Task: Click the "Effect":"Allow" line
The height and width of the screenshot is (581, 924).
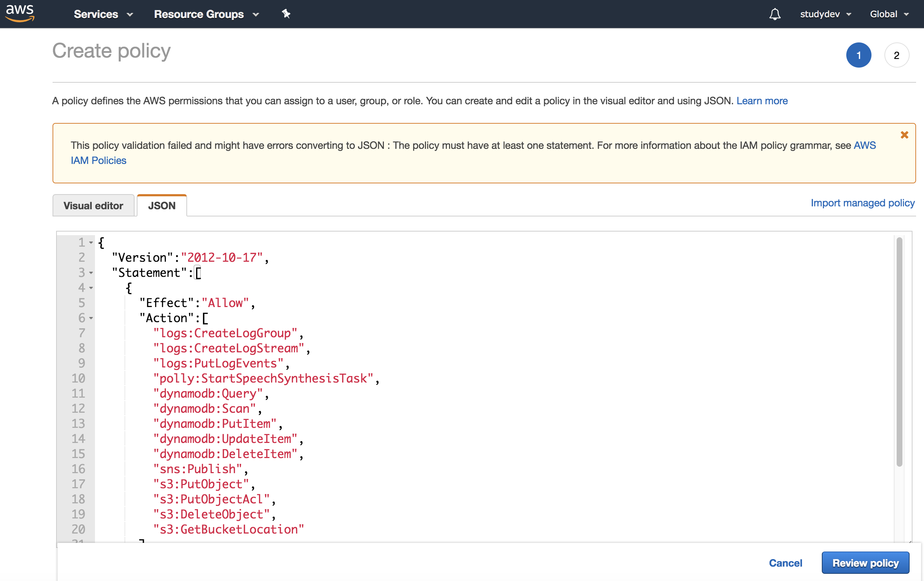Action: coord(197,303)
